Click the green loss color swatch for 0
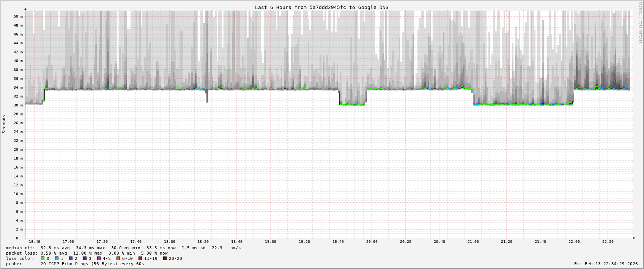 tap(43, 258)
